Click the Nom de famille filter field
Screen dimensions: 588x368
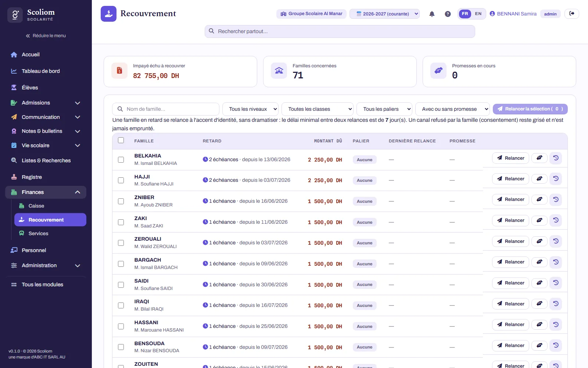166,109
